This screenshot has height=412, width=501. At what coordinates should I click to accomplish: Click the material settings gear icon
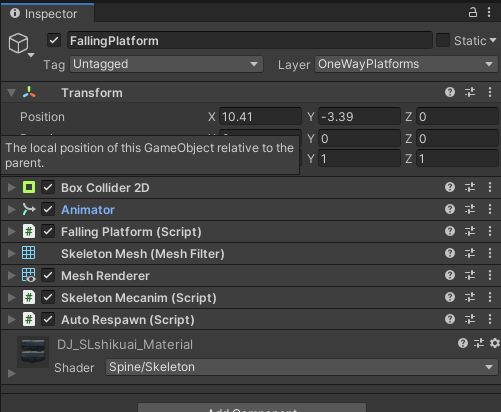click(495, 343)
